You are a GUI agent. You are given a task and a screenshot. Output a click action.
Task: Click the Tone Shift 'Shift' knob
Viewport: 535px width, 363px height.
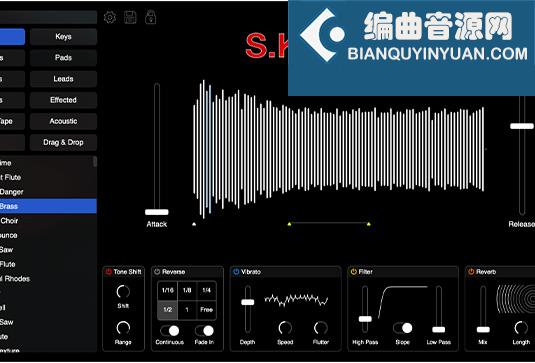(123, 292)
